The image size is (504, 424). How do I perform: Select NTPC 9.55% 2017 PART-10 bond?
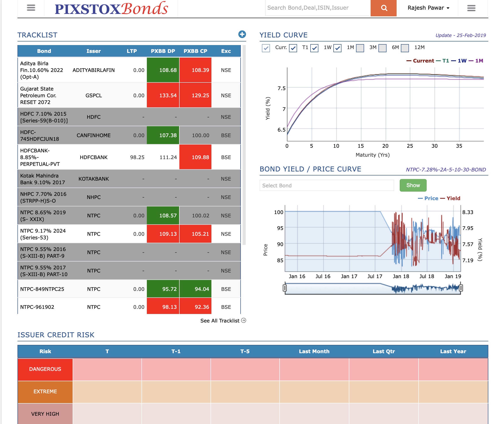129,271
